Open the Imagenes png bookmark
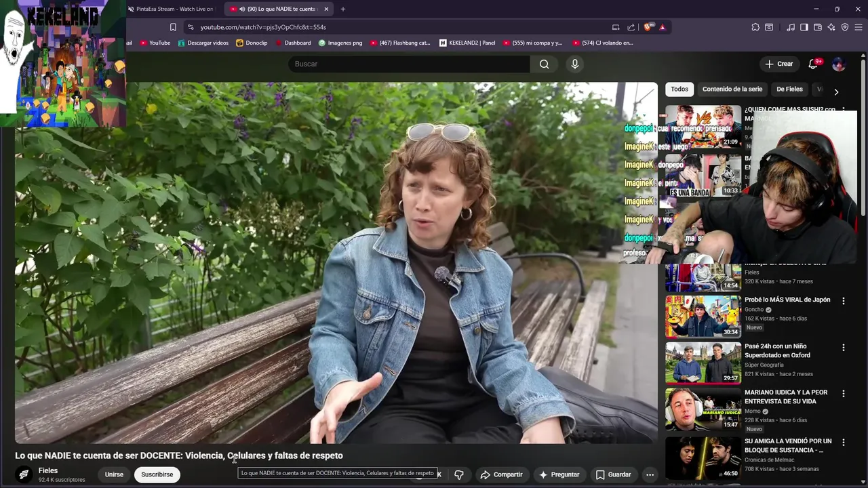This screenshot has width=868, height=488. [x=340, y=43]
